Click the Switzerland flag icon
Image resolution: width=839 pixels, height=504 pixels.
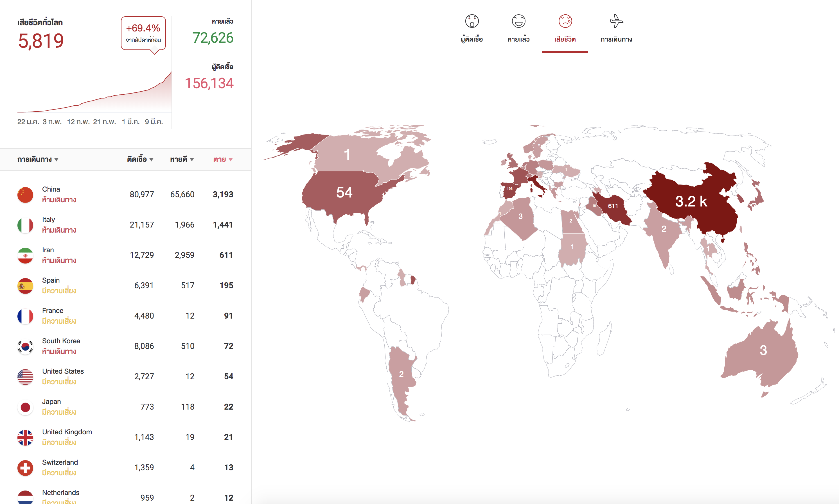(25, 468)
